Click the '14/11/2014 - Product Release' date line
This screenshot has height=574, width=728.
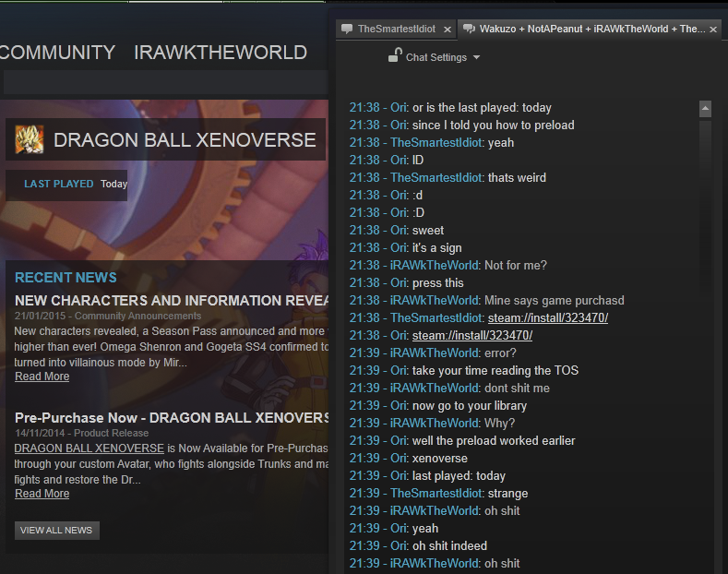point(82,433)
